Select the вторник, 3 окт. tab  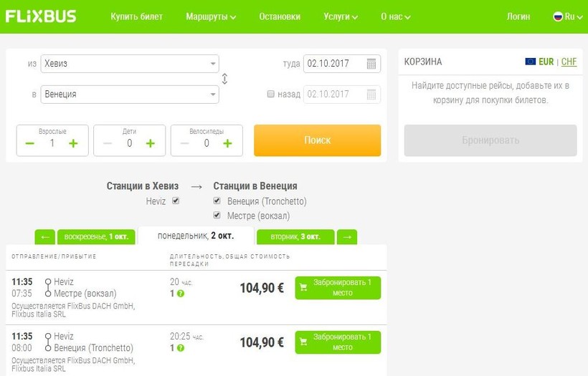point(295,237)
